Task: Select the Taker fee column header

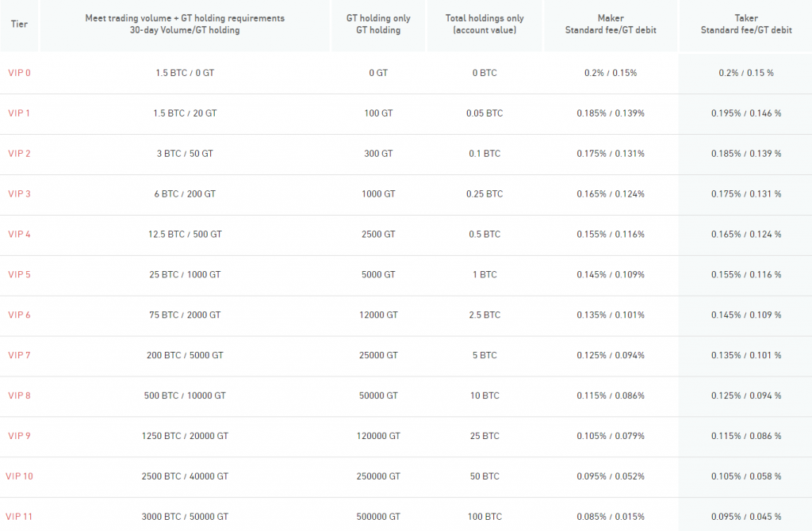Action: pos(745,24)
